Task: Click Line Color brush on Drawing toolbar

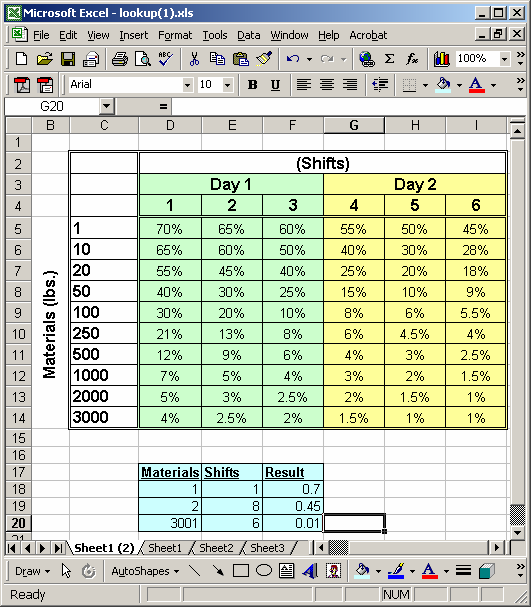Action: (396, 571)
